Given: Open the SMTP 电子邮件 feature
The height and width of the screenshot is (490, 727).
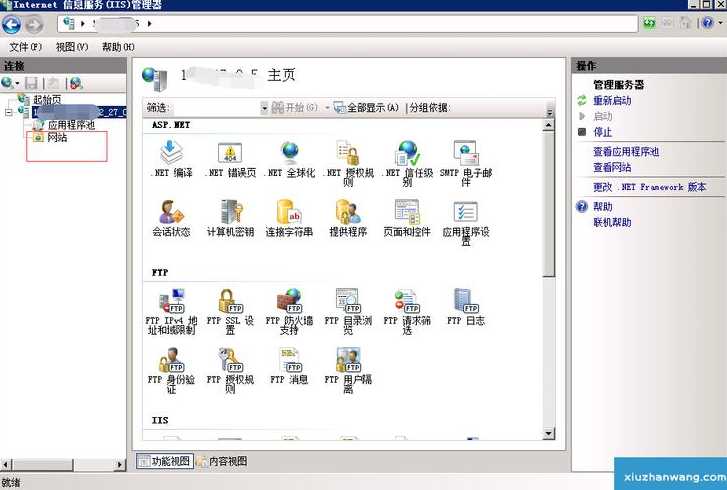Looking at the screenshot, I should click(x=466, y=163).
